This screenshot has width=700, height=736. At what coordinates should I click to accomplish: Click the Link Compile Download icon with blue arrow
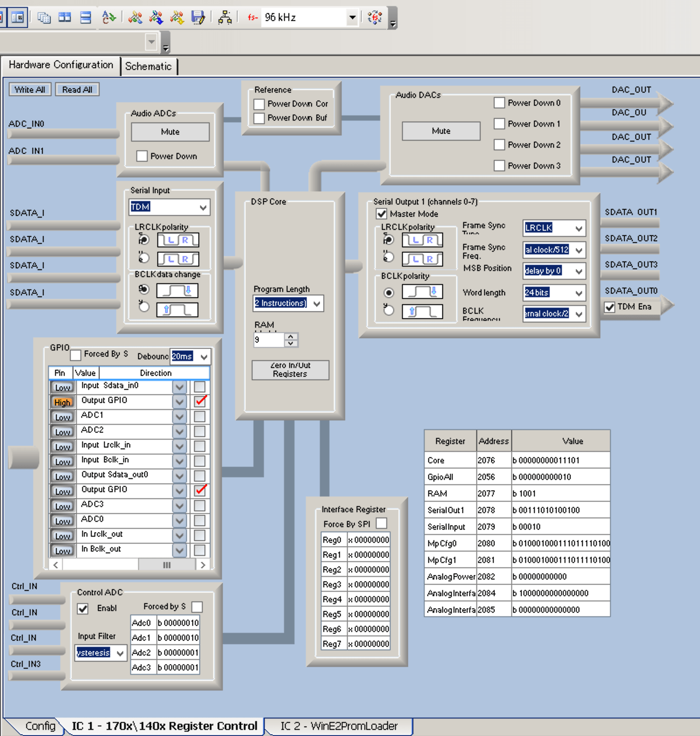click(156, 17)
